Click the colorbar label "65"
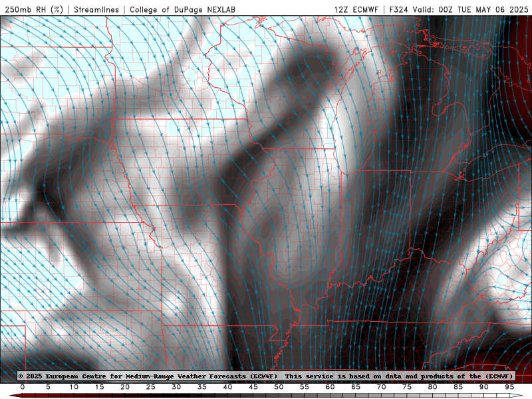The height and width of the screenshot is (399, 532). (356, 387)
